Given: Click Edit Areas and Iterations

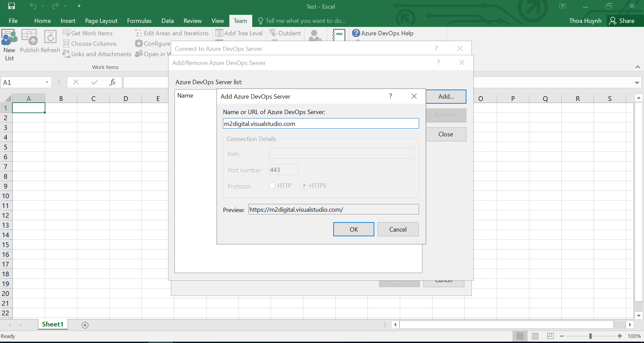Looking at the screenshot, I should (x=172, y=33).
